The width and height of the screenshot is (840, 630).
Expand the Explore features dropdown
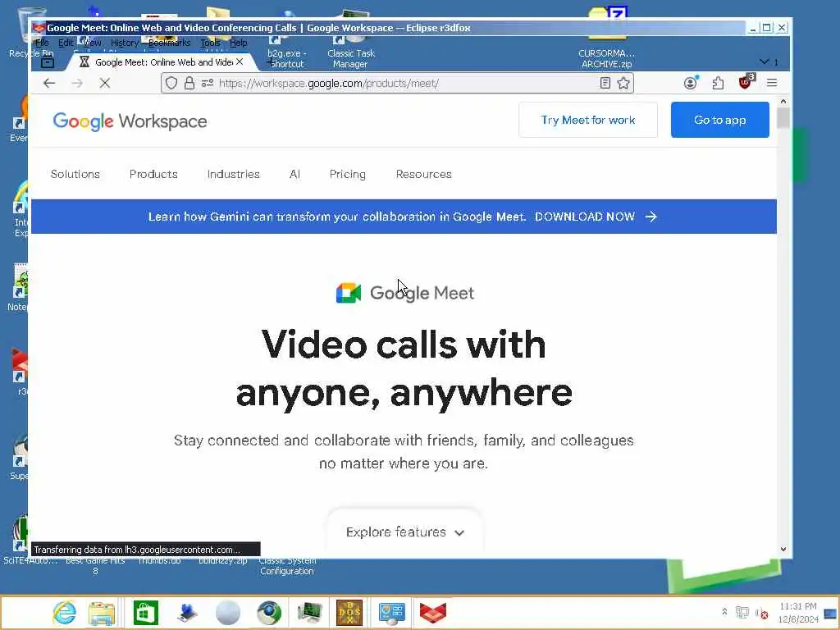[404, 532]
